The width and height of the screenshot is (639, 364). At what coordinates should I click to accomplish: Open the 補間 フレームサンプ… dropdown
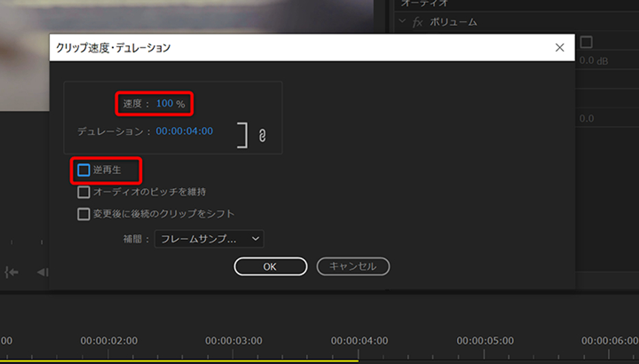coord(209,239)
